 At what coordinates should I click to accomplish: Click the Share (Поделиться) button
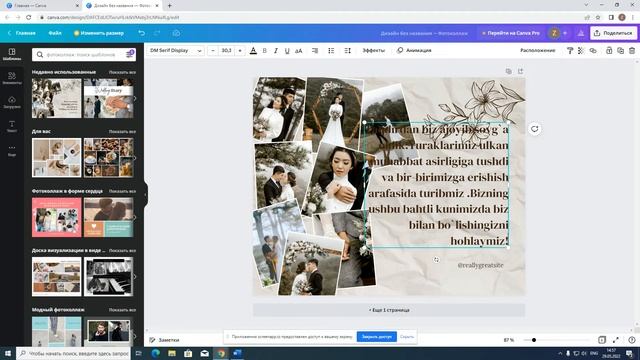pyautogui.click(x=613, y=33)
